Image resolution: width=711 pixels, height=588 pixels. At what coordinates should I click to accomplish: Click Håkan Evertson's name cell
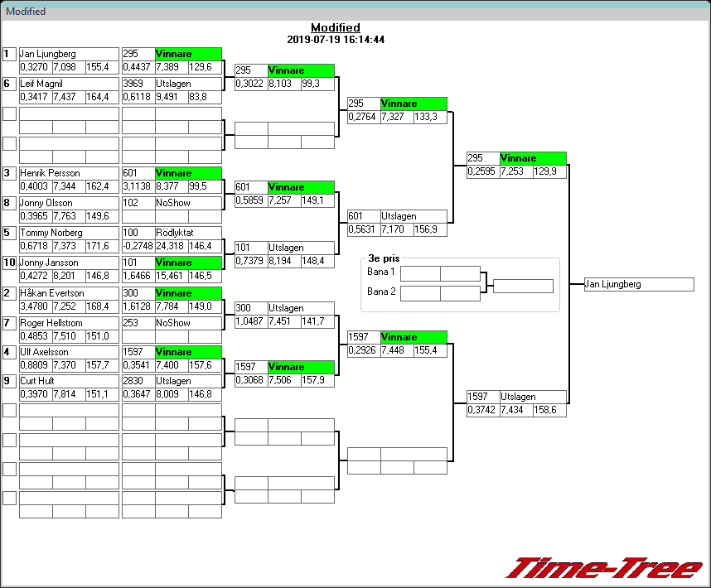pyautogui.click(x=69, y=293)
